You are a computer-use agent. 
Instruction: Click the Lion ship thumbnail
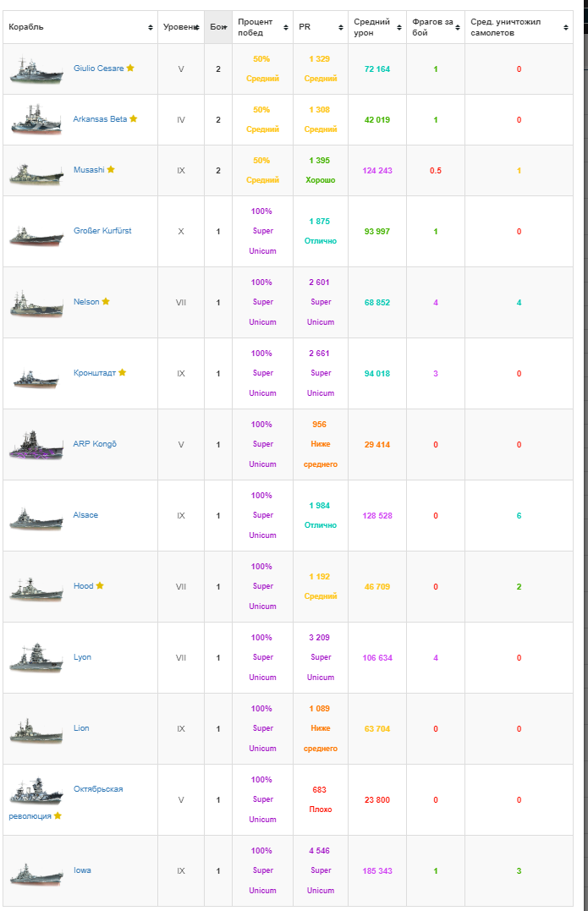(36, 731)
